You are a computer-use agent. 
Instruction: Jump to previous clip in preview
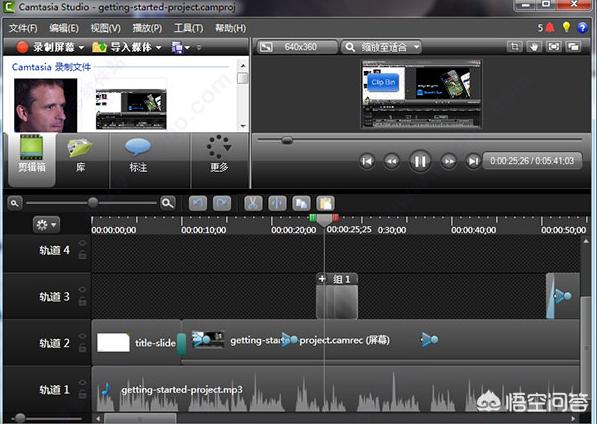tap(367, 161)
